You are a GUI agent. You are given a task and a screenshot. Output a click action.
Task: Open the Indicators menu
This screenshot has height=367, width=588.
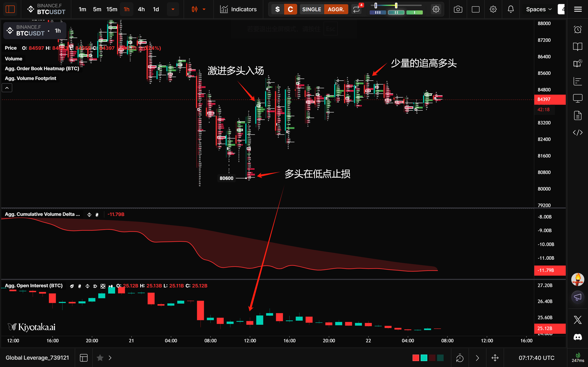tap(238, 9)
